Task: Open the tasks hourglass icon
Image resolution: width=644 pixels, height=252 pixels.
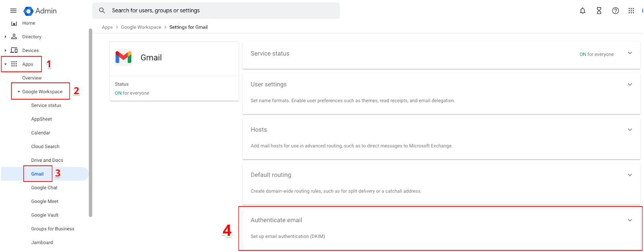Action: click(599, 11)
